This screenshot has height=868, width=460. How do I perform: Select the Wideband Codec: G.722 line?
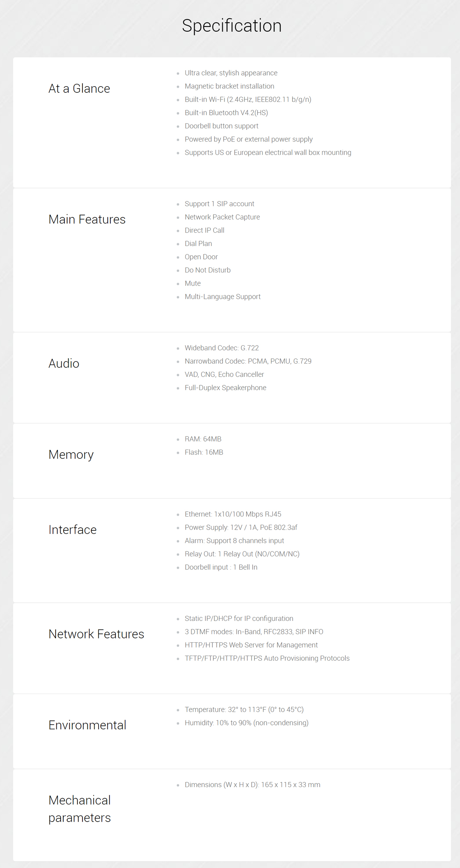coord(222,348)
